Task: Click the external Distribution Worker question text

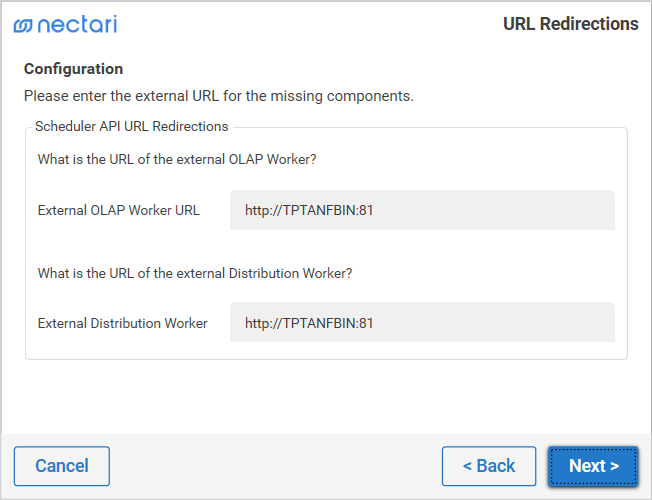Action: (194, 273)
